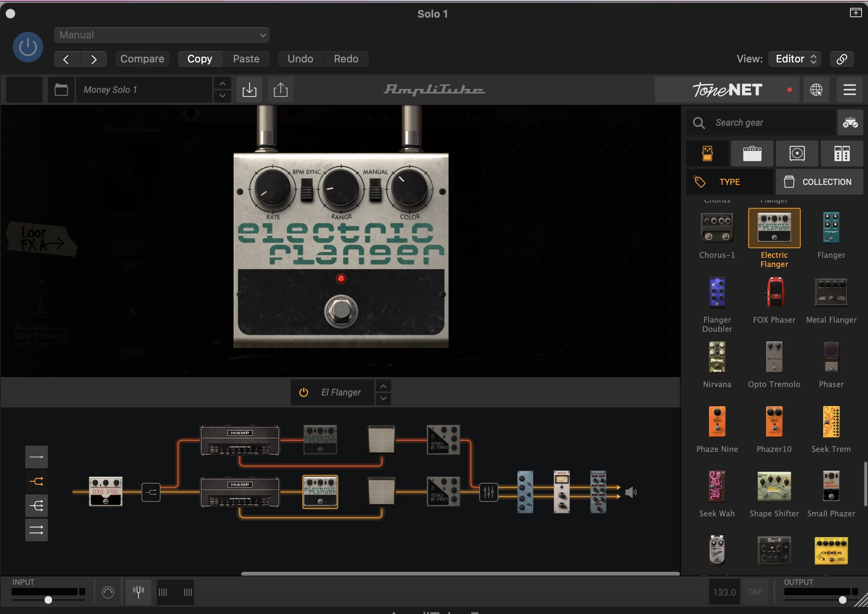Click the link chain icon
Screen dimensions: 868x614
pyautogui.click(x=842, y=59)
